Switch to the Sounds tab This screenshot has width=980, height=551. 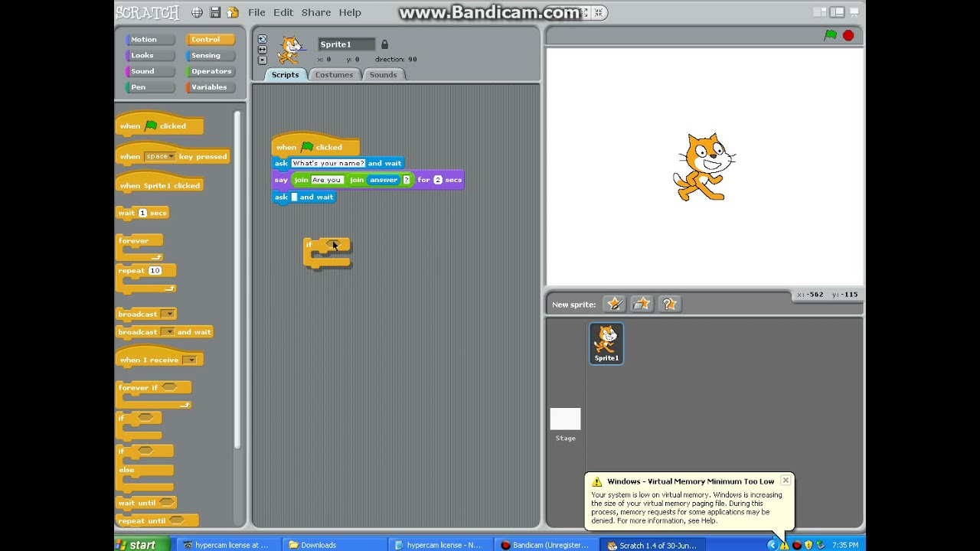click(384, 74)
